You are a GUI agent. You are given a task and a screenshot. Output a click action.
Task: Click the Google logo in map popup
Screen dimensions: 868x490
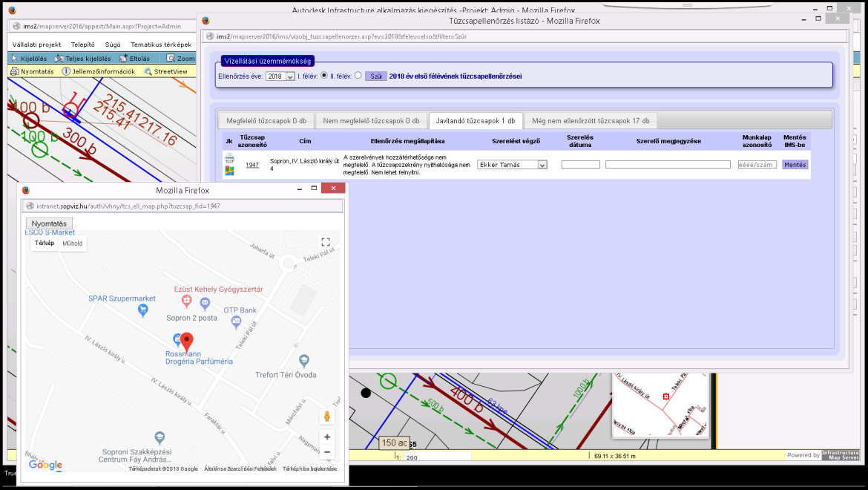(x=45, y=465)
